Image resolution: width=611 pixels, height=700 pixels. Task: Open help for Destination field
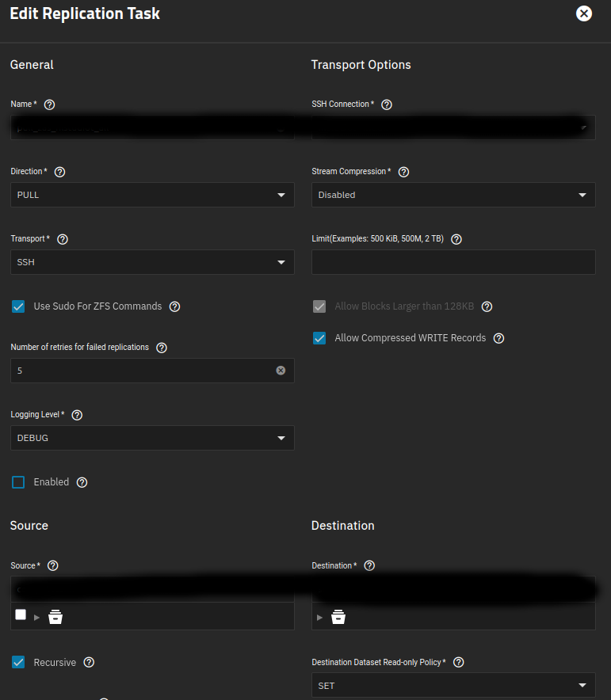click(369, 565)
